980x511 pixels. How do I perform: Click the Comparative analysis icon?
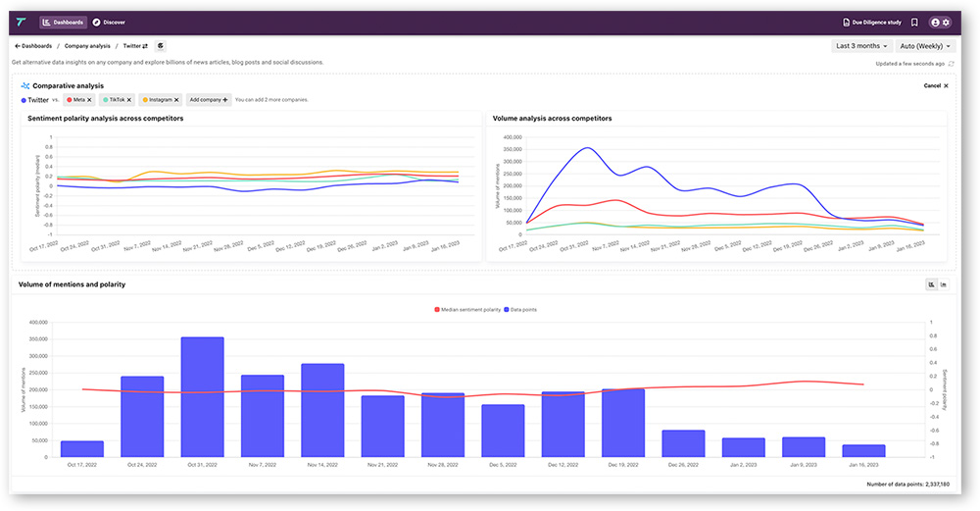[25, 85]
